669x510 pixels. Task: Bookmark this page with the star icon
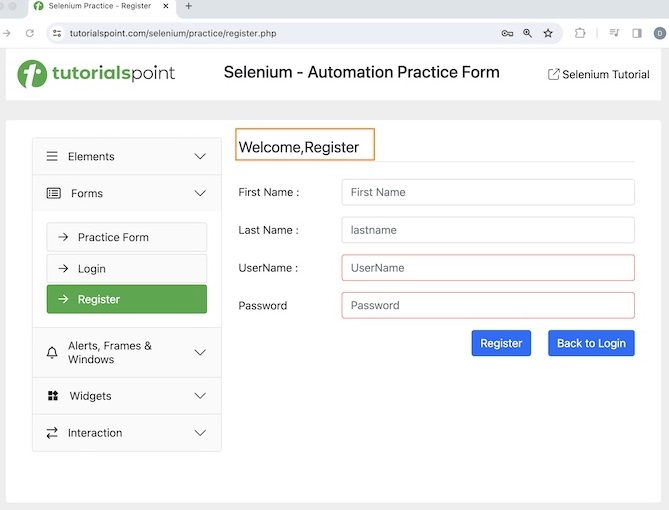[x=548, y=33]
